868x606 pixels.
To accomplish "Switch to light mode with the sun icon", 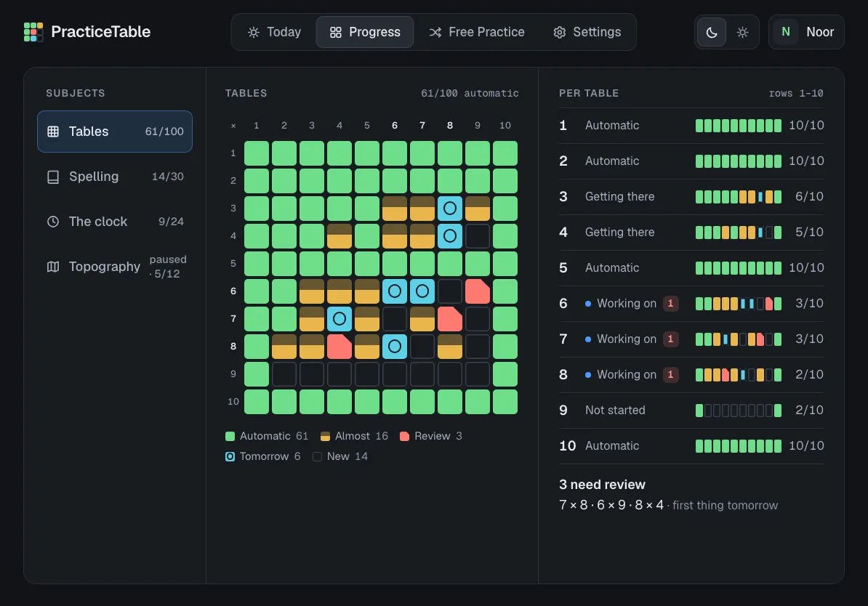I will [x=742, y=32].
